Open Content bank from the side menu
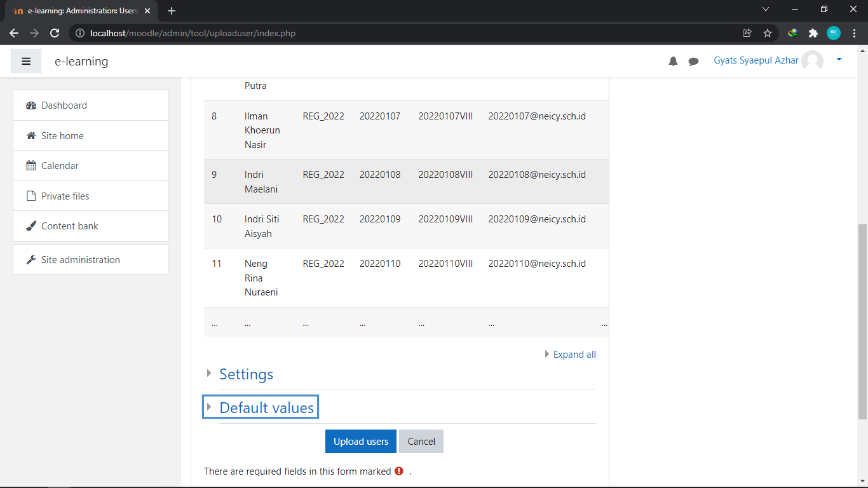Screen dimensions: 868x488 (90, 226)
